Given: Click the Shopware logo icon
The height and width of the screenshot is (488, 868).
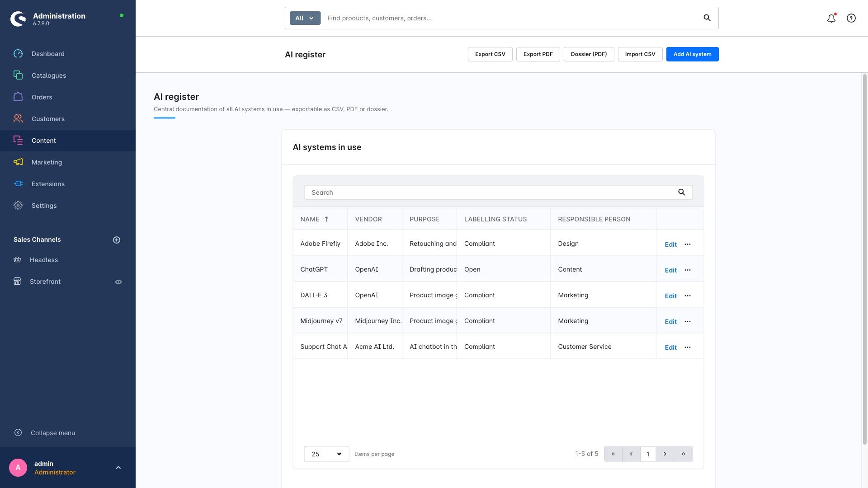Looking at the screenshot, I should click(18, 19).
